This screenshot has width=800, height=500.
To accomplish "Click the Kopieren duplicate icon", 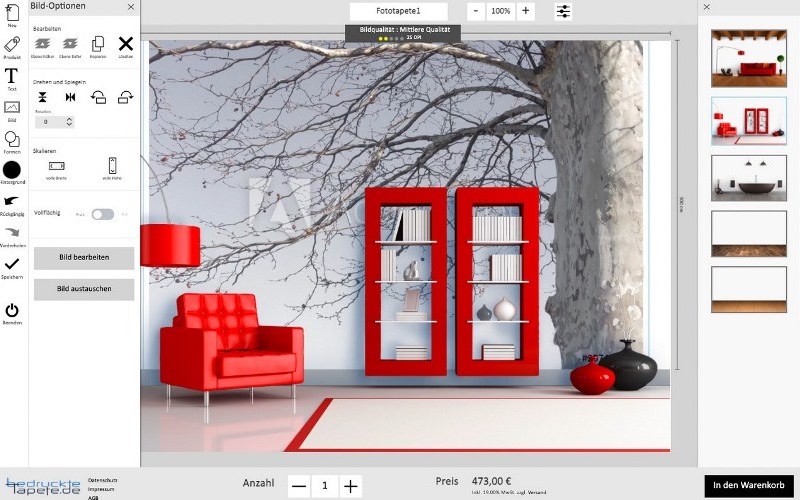I will click(x=98, y=43).
